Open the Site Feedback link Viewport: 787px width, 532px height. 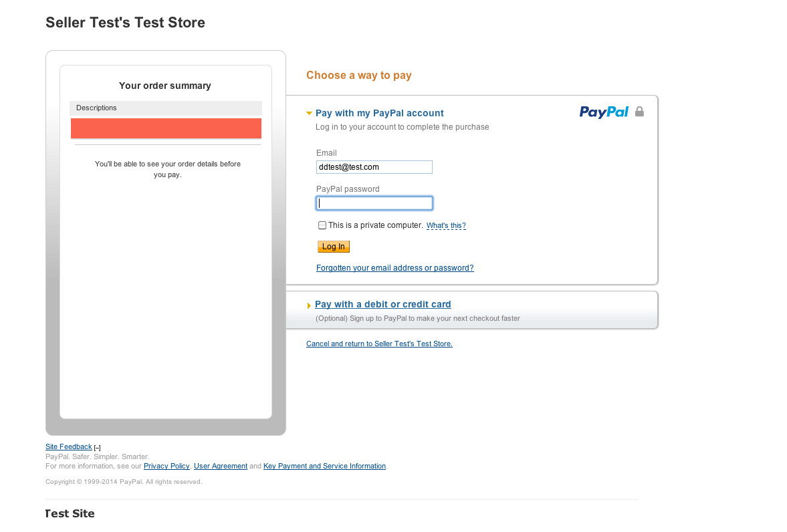click(x=68, y=447)
